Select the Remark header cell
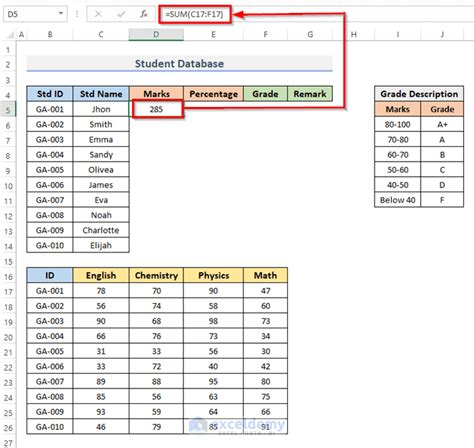The image size is (474, 448). (310, 94)
